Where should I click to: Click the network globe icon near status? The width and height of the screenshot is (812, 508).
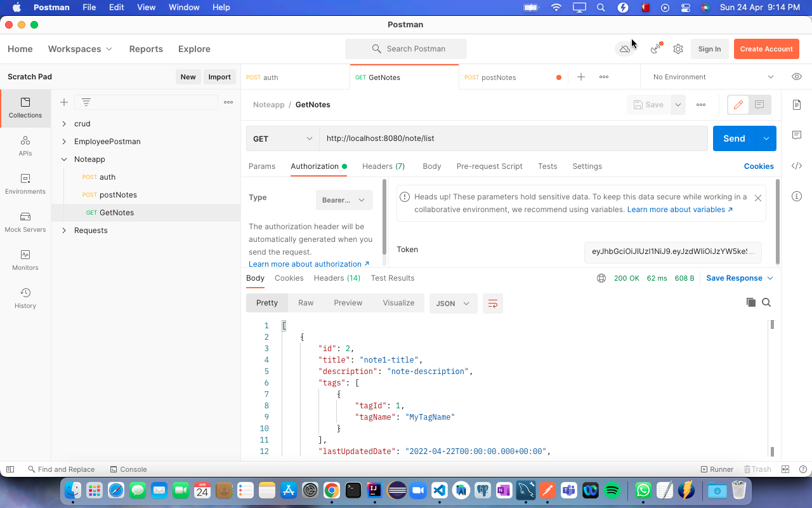click(601, 278)
